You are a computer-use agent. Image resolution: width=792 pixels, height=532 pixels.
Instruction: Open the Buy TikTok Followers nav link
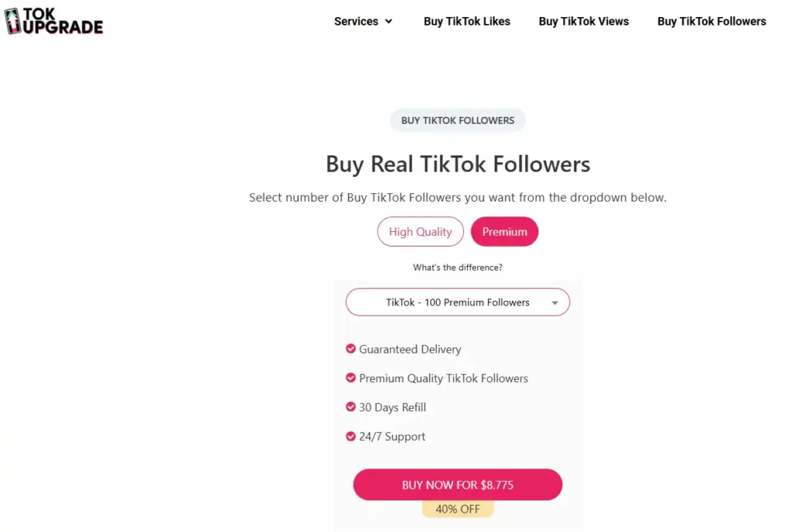click(711, 21)
